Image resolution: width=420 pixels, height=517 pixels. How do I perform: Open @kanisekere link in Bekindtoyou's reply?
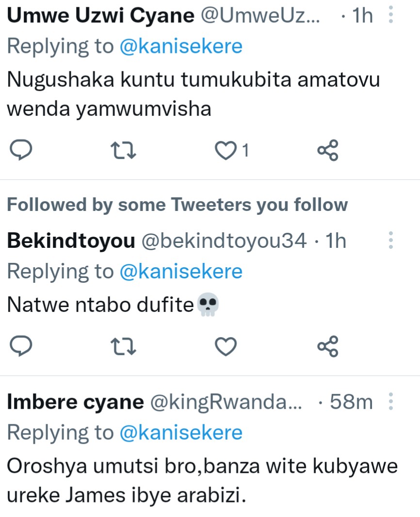180,271
